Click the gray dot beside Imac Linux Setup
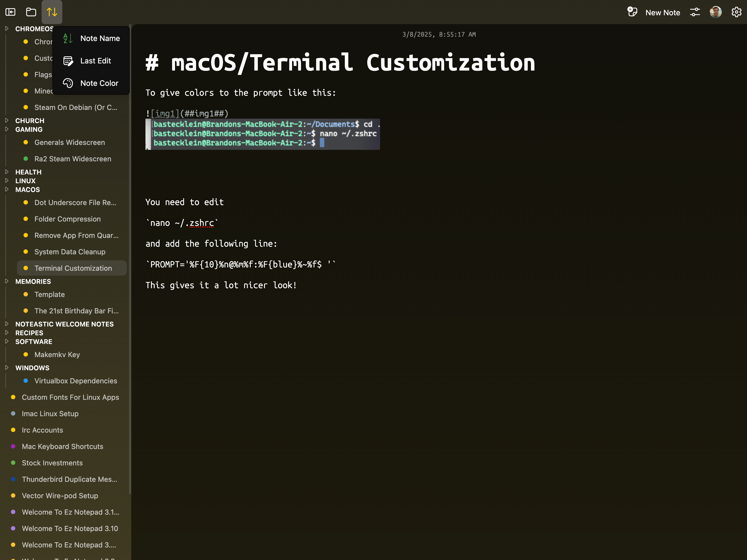 [13, 413]
